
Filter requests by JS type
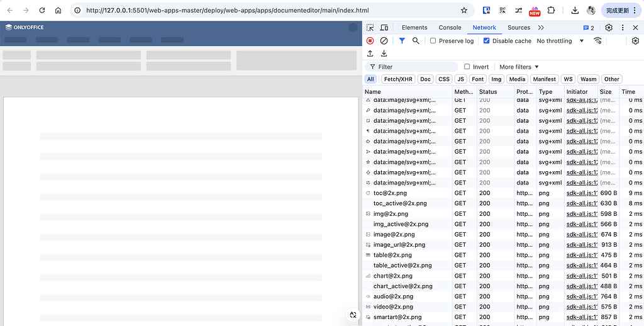click(x=461, y=79)
